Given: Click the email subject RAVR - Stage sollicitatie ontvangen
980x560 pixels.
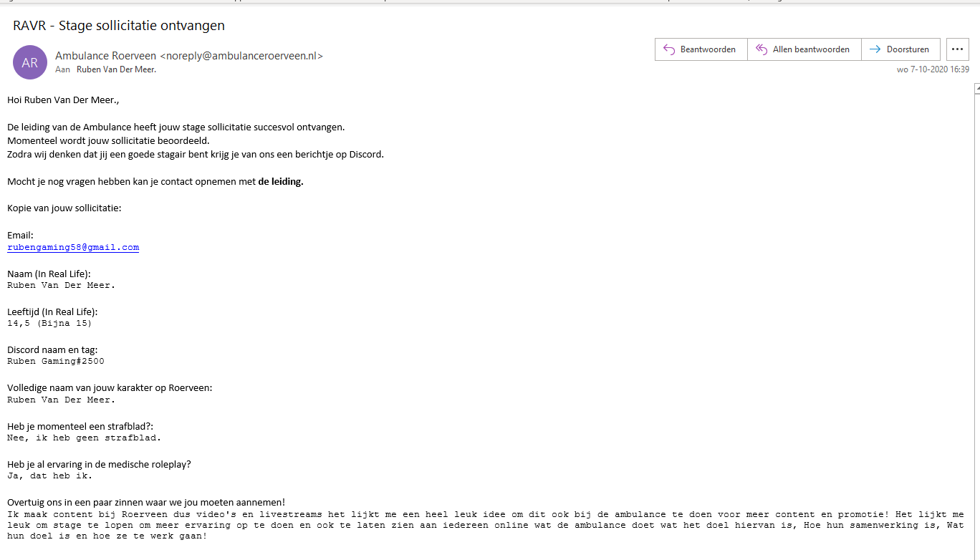Looking at the screenshot, I should (x=119, y=26).
